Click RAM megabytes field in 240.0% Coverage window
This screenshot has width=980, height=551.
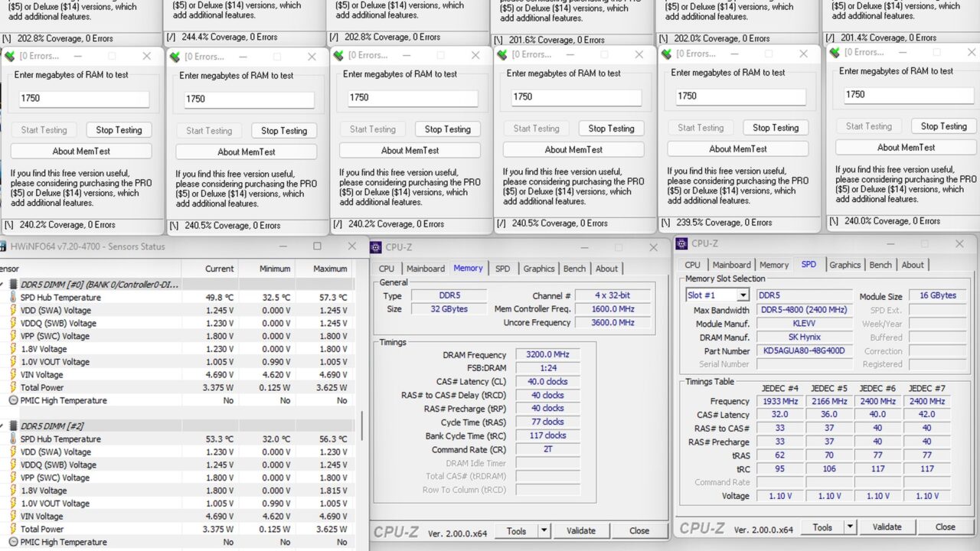click(x=909, y=95)
